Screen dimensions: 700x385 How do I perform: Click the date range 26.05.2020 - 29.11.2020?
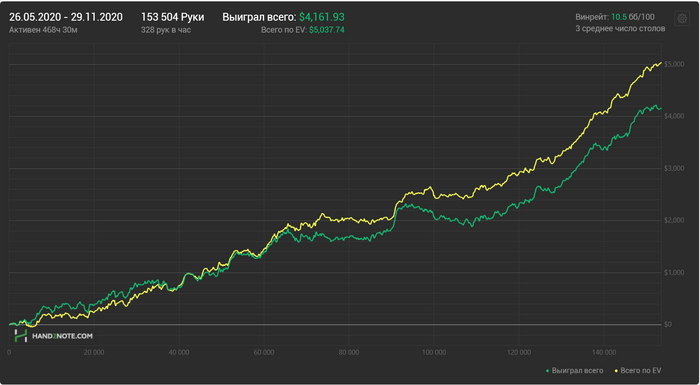[66, 17]
